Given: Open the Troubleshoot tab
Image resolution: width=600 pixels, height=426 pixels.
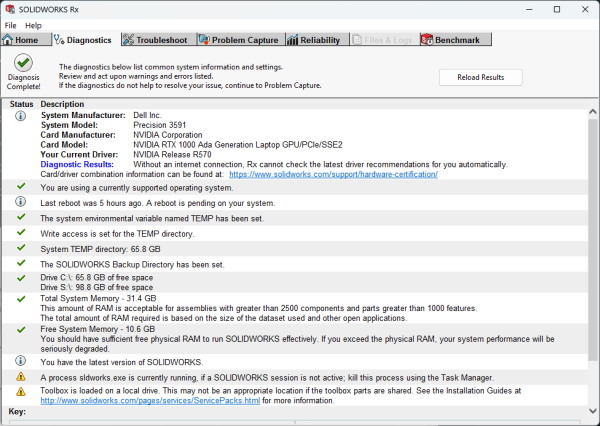Looking at the screenshot, I should pyautogui.click(x=159, y=40).
